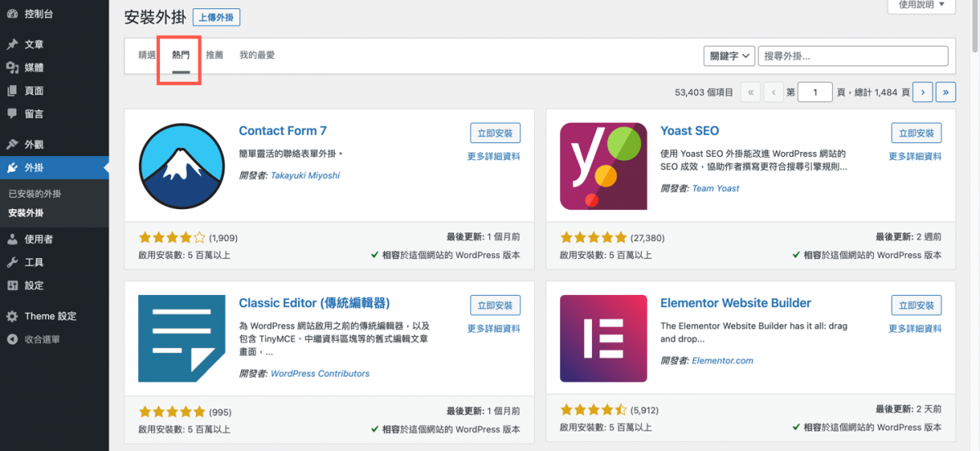Click the 留言 comment bubble icon
Screen dimensions: 980x451
[12, 114]
